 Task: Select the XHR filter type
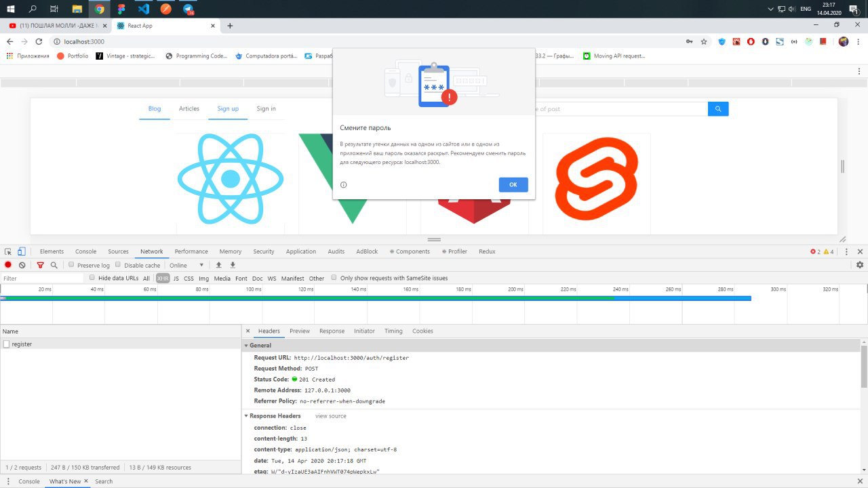(x=163, y=278)
